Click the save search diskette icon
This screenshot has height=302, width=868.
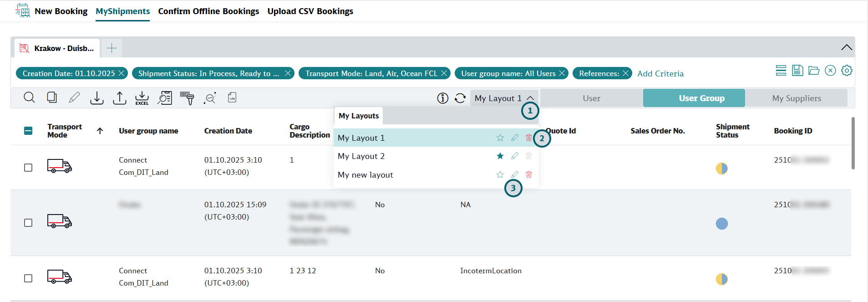coord(797,71)
